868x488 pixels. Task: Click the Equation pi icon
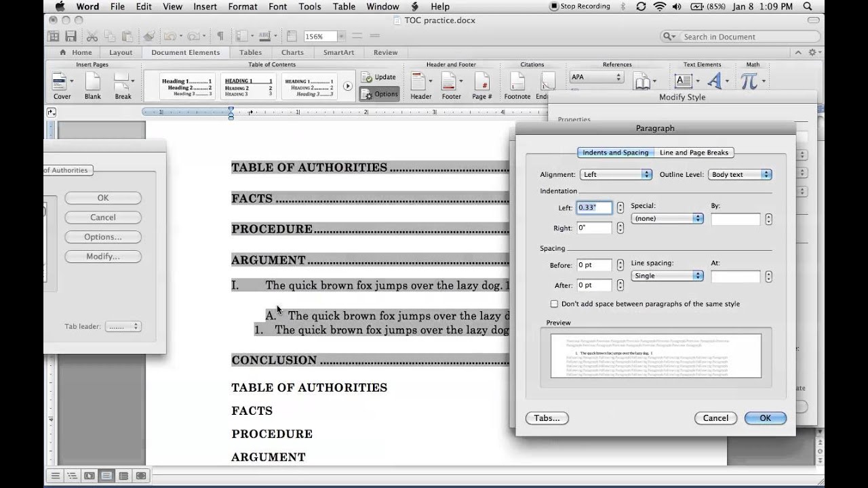click(x=749, y=81)
